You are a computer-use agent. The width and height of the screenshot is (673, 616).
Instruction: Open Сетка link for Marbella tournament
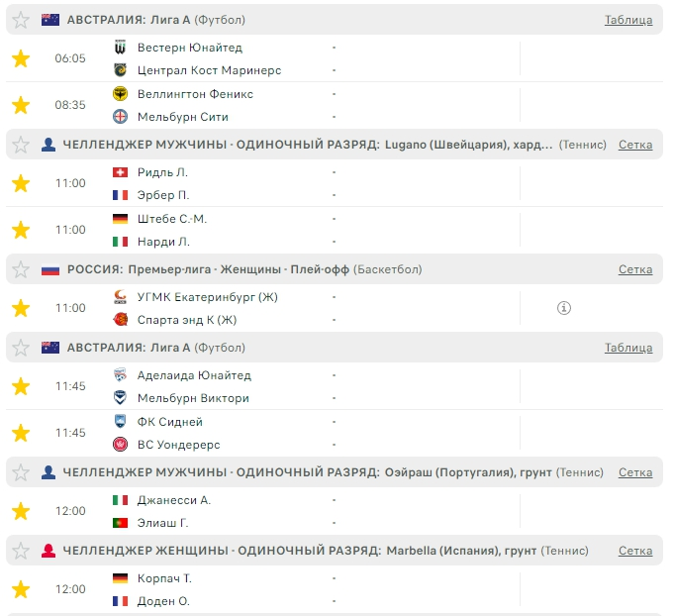click(x=634, y=551)
